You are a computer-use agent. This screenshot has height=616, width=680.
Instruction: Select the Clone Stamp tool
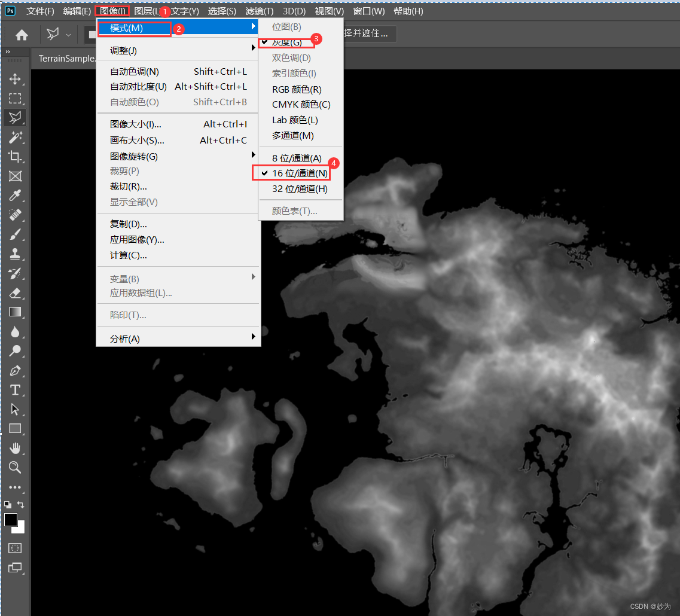pyautogui.click(x=15, y=254)
